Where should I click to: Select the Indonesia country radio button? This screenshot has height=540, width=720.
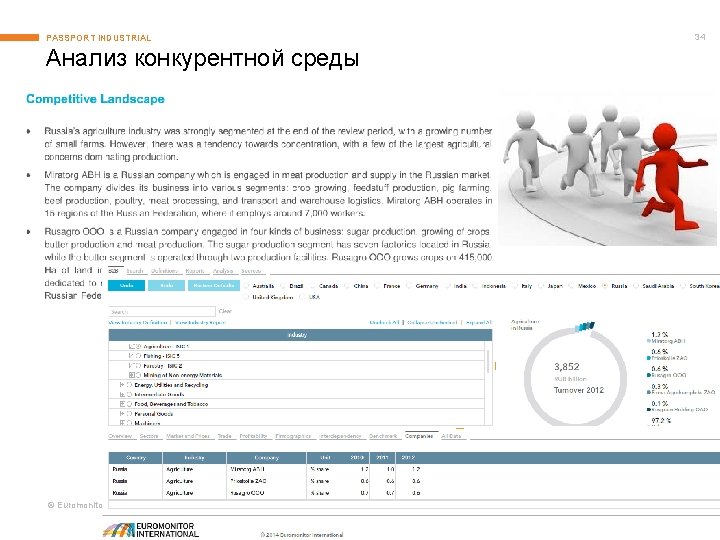pos(475,286)
